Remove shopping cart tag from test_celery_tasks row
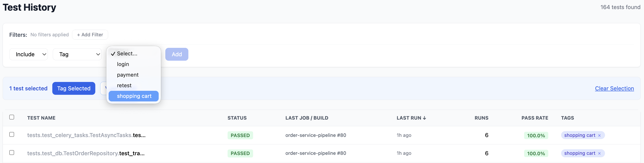The height and width of the screenshot is (163, 644). 599,136
